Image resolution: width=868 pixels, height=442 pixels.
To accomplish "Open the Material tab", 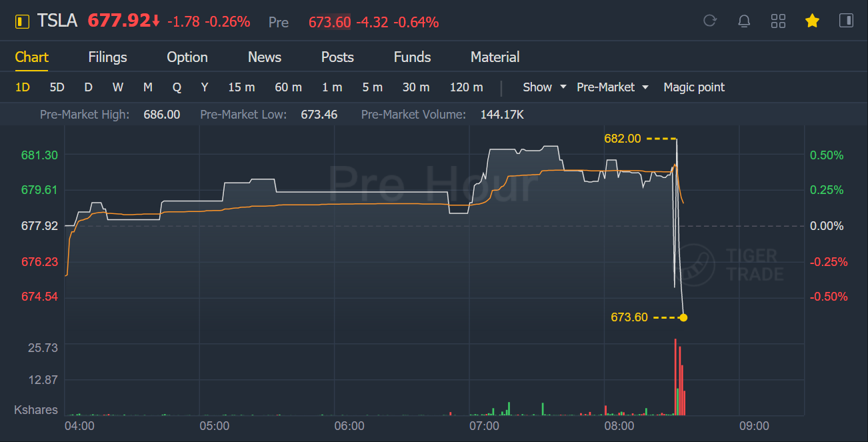I will [495, 57].
